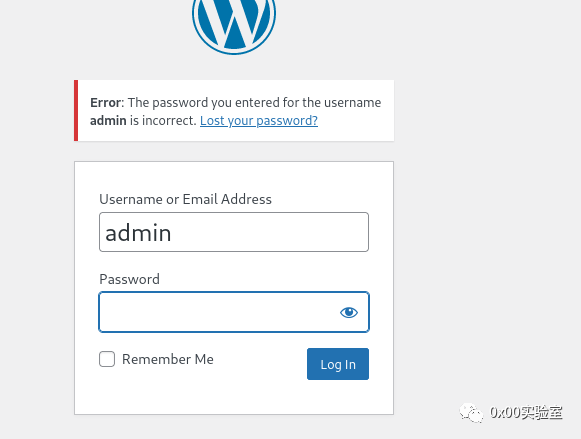Click the bold admin username in error message
This screenshot has height=439, width=581.
(x=108, y=121)
